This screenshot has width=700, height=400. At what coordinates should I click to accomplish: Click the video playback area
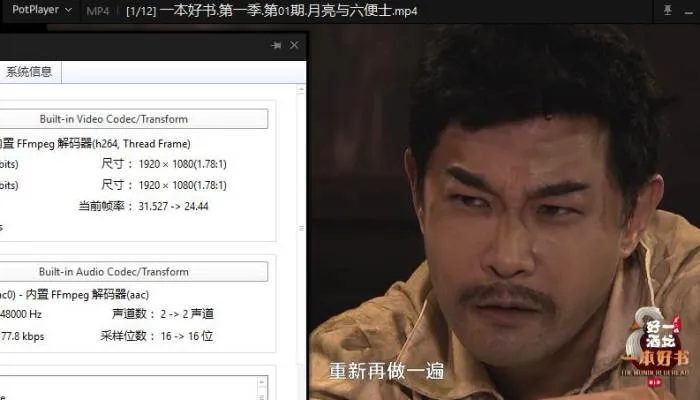504,210
